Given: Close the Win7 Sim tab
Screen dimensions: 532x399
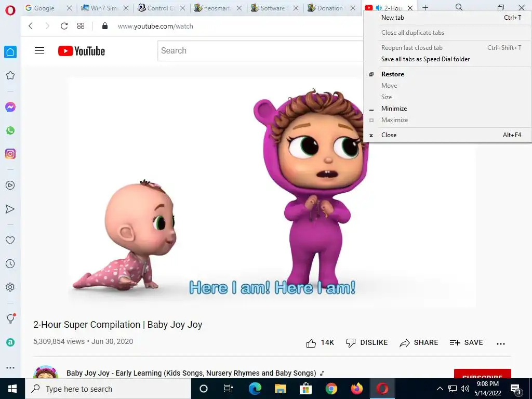Looking at the screenshot, I should (126, 8).
